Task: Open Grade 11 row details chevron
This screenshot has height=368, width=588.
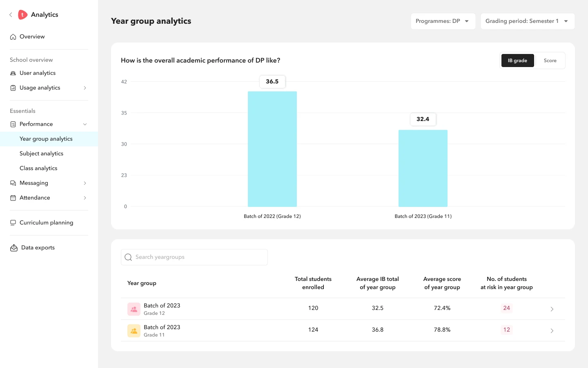Action: click(x=552, y=331)
